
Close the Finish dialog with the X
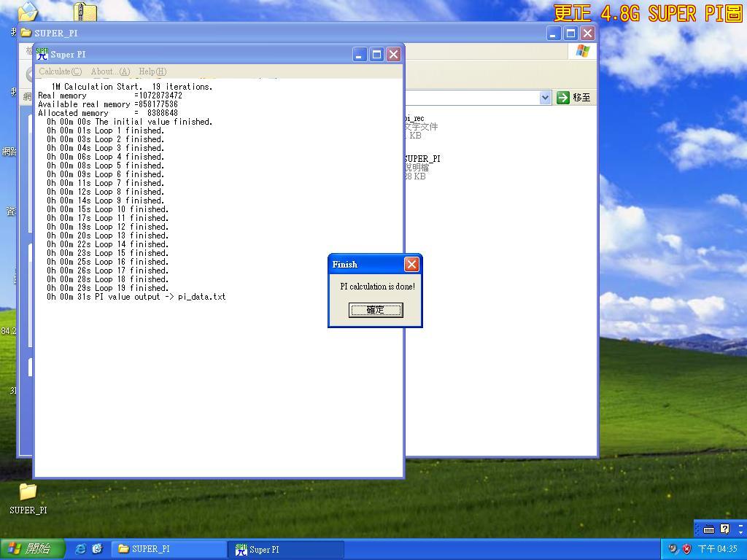point(411,264)
